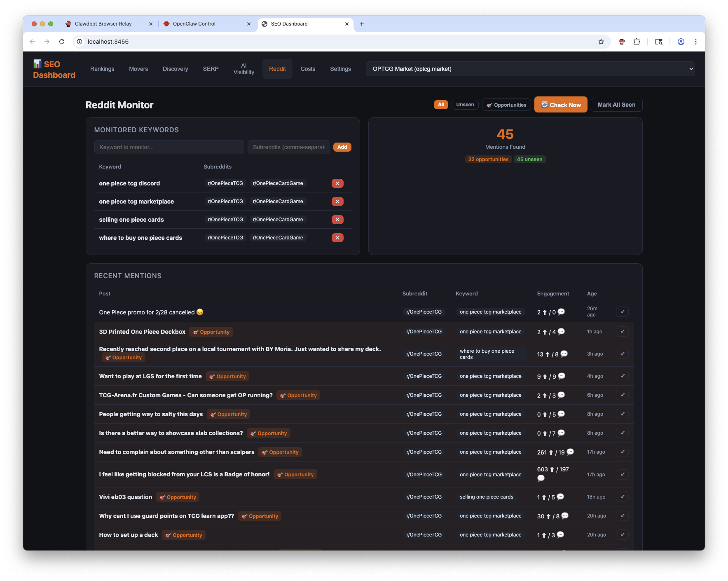
Task: Go forward in browser history
Action: pyautogui.click(x=47, y=42)
